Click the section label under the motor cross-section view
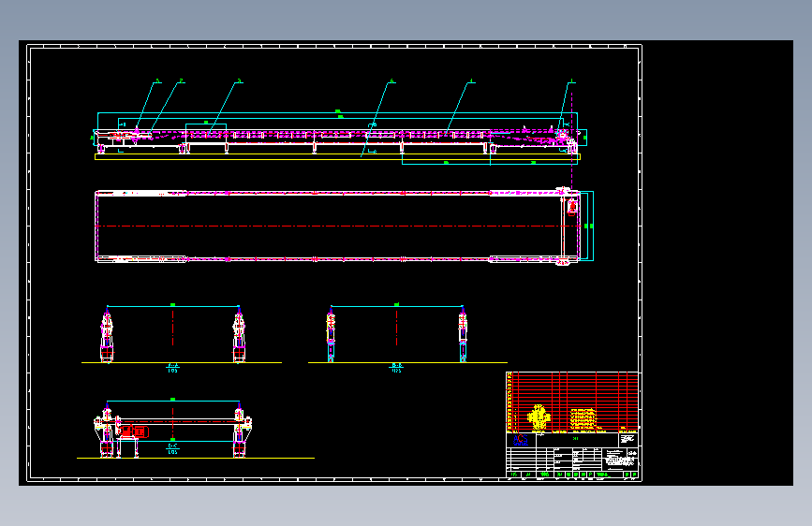The height and width of the screenshot is (526, 812). pos(172,448)
